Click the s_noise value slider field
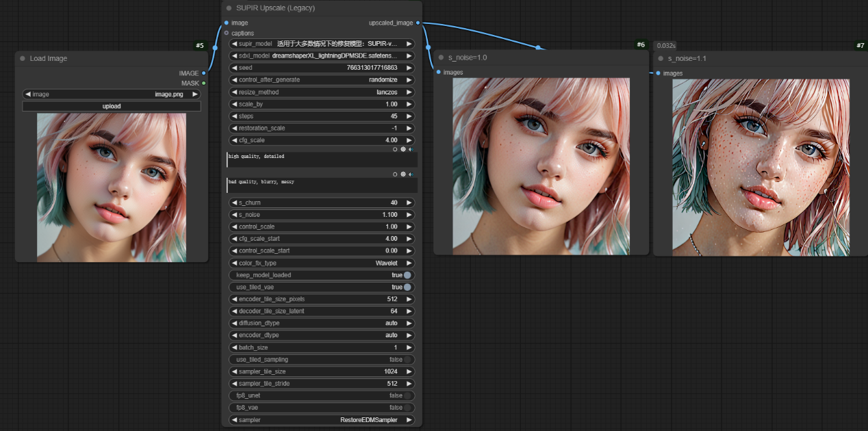The image size is (868, 431). [322, 215]
